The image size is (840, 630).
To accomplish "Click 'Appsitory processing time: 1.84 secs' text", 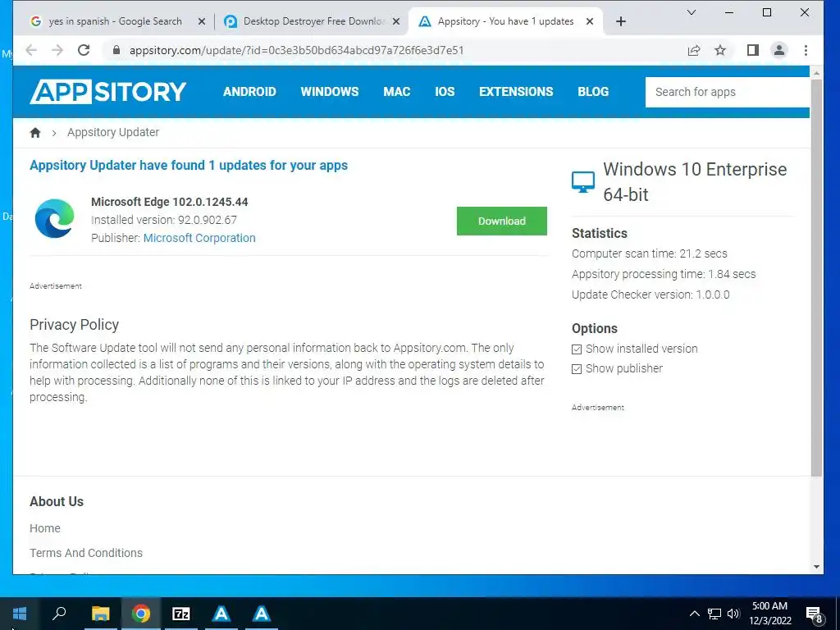I will 664,274.
